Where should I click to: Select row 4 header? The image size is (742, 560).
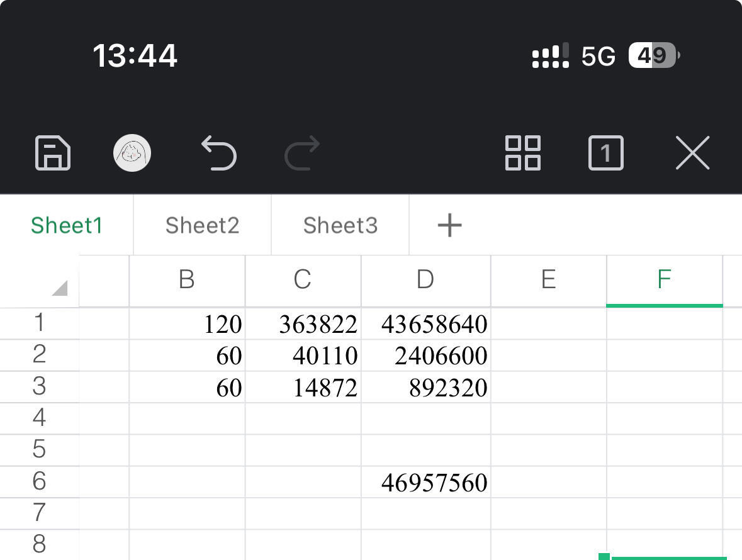coord(39,418)
